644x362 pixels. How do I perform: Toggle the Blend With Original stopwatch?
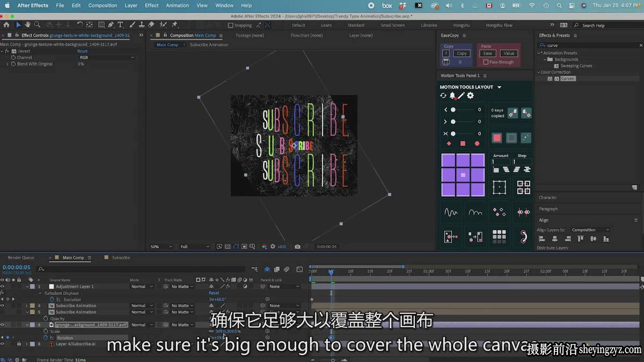(x=13, y=64)
